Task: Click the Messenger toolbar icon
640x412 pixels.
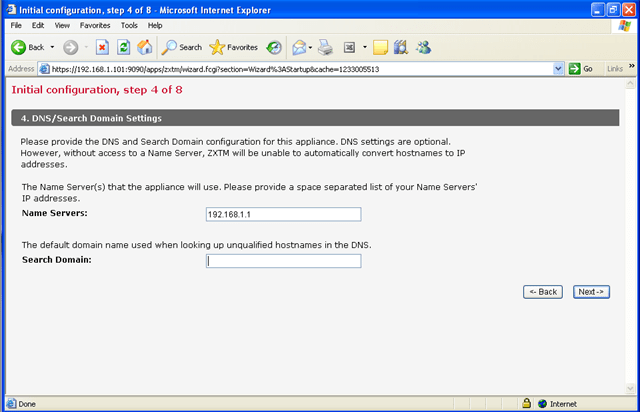Action: [x=423, y=47]
